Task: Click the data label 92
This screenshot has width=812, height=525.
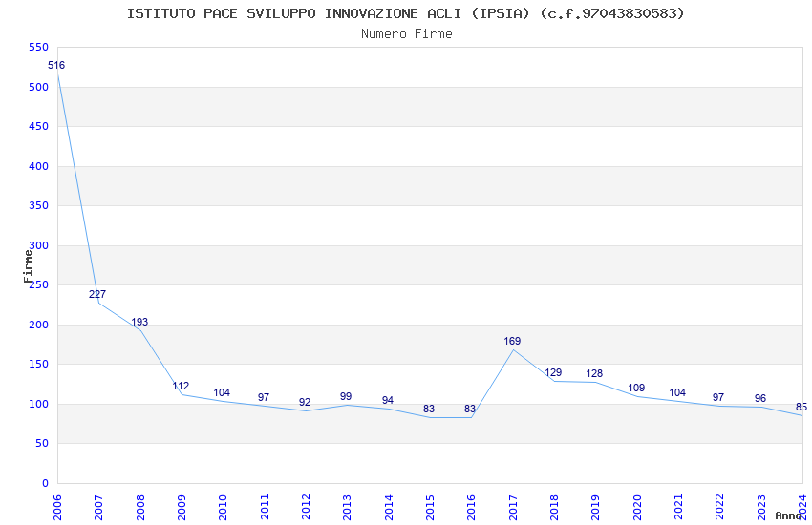Action: 305,403
